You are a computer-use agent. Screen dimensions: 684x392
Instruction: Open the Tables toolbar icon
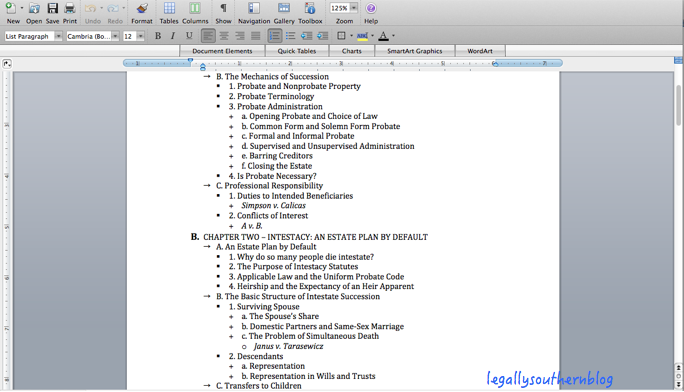[169, 8]
